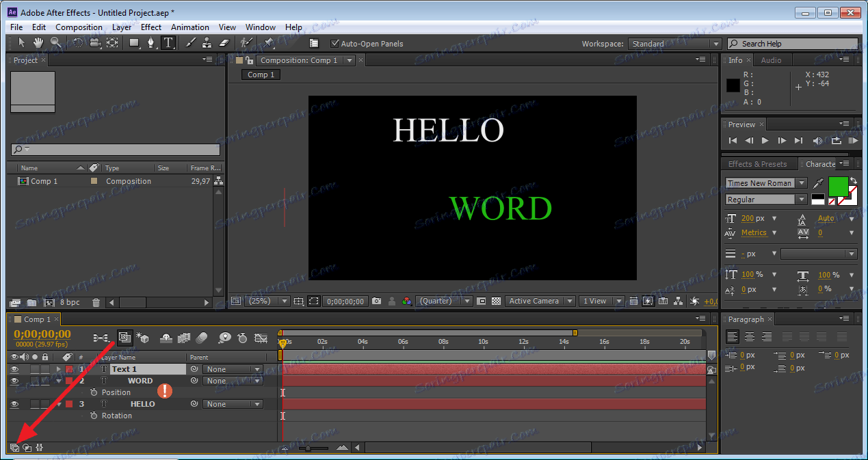Select the Zoom magnifier tool
Screen dimensions: 868x460
(55, 43)
